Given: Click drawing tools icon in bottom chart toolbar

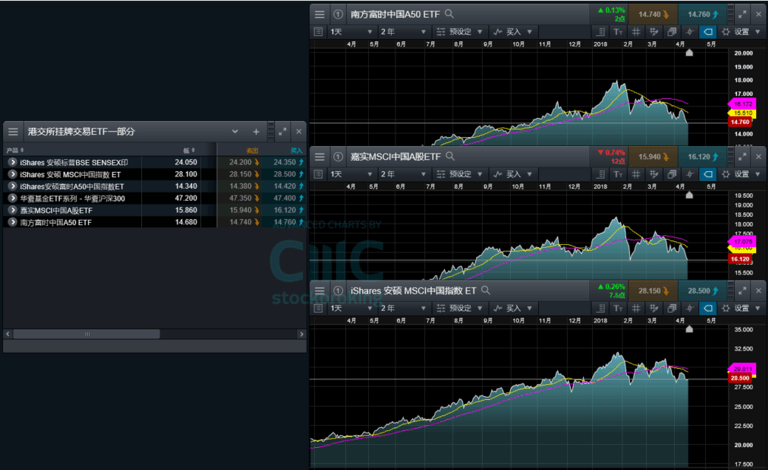Looking at the screenshot, I should 653,308.
